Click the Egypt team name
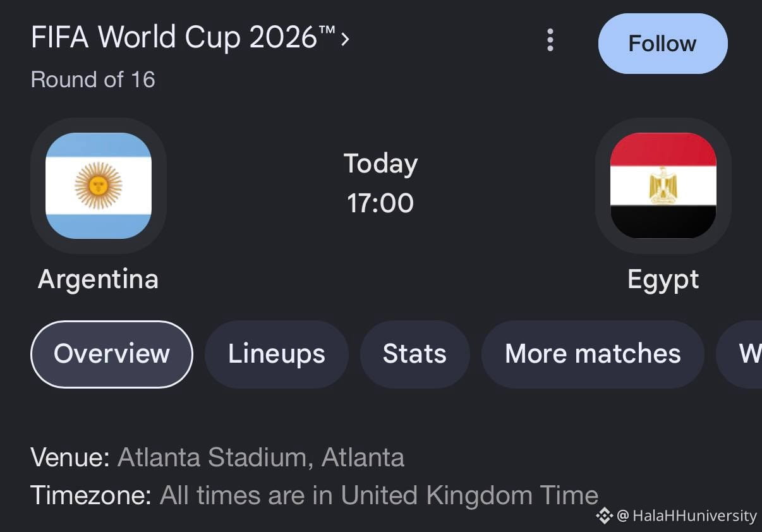762x532 pixels. click(663, 279)
